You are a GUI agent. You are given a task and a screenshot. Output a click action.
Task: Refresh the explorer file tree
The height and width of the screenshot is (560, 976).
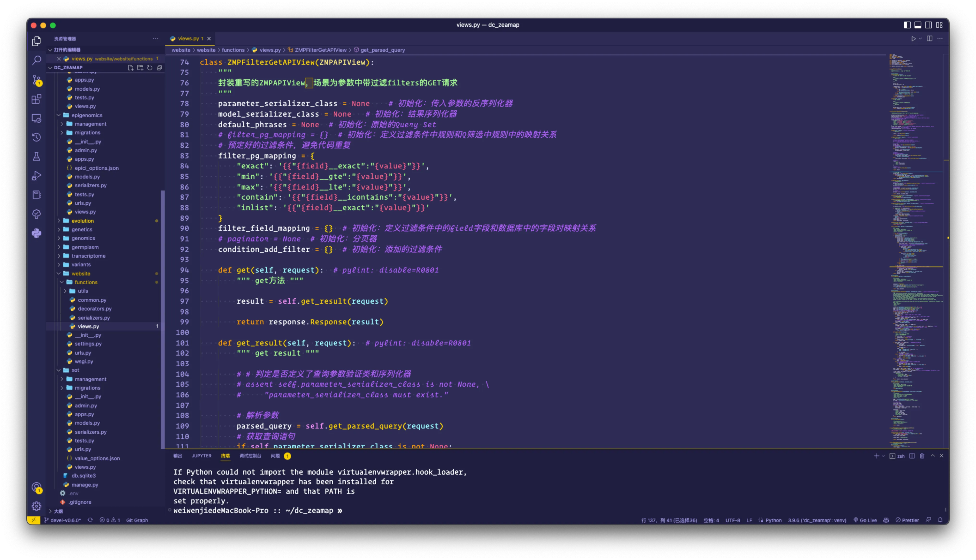pyautogui.click(x=150, y=68)
